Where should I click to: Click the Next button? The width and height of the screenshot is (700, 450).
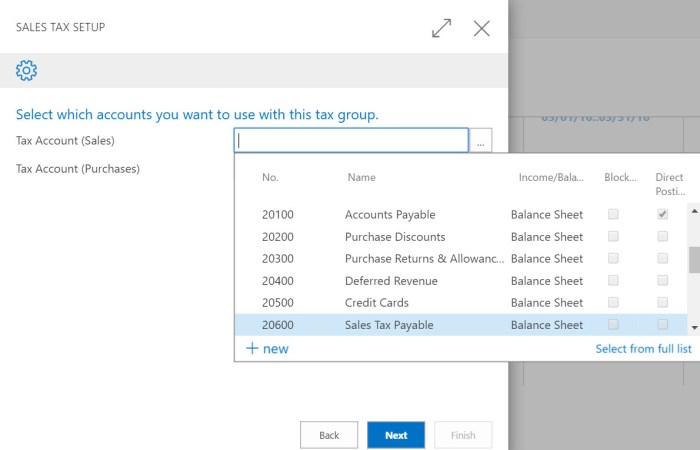click(396, 435)
